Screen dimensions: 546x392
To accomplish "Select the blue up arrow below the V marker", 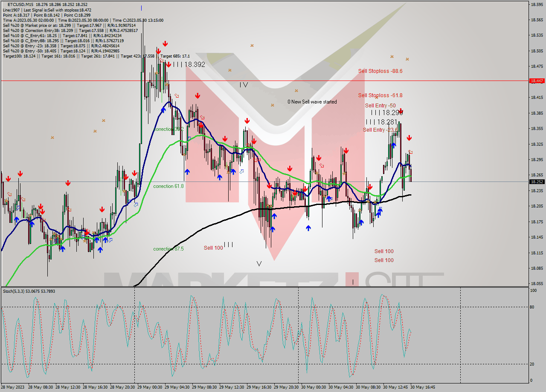I will click(273, 229).
